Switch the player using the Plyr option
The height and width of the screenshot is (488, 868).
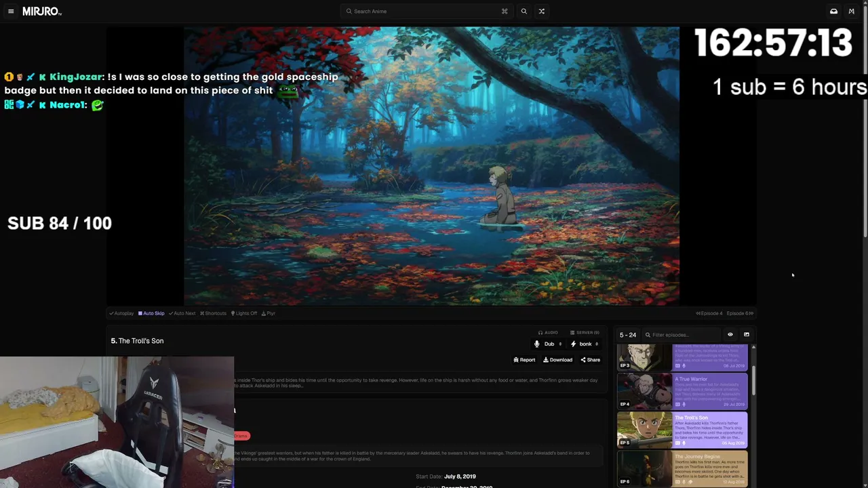click(269, 313)
